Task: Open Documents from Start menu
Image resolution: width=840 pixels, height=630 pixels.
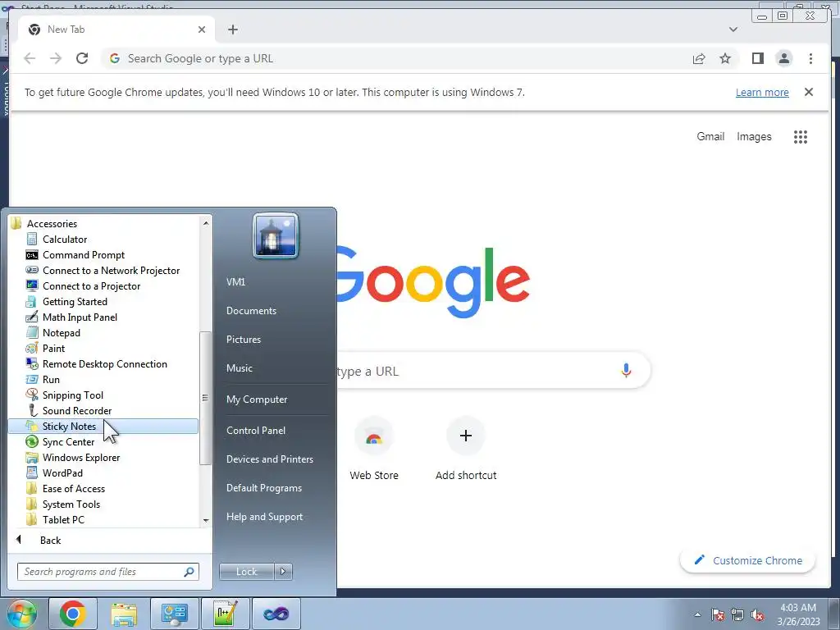Action: pyautogui.click(x=251, y=311)
